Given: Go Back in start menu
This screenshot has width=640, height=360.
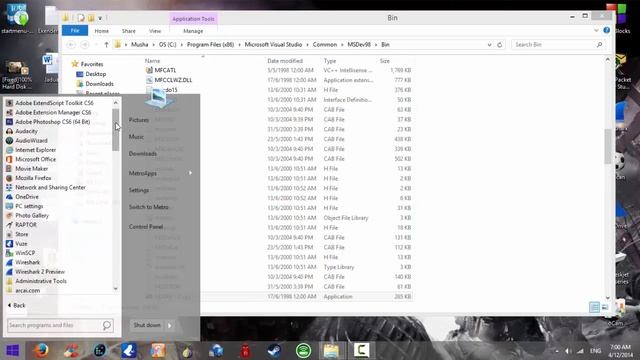Looking at the screenshot, I should coord(16,305).
